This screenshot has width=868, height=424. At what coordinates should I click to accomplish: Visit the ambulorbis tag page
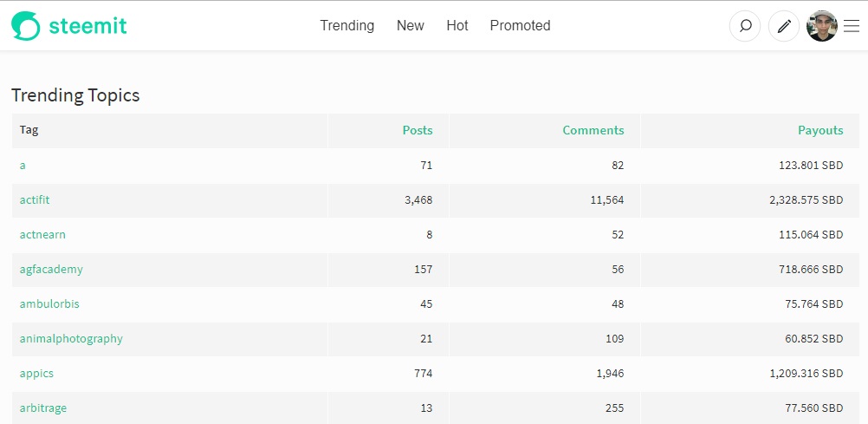[49, 303]
